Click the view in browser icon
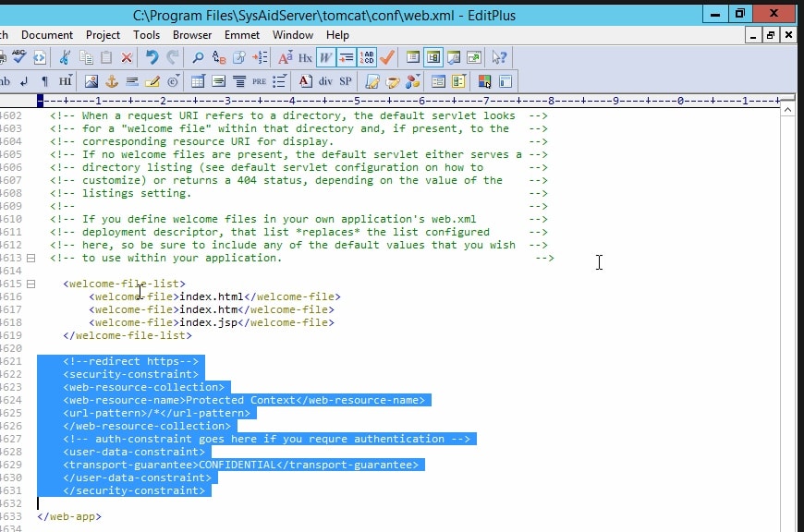This screenshot has width=804, height=532. pyautogui.click(x=40, y=57)
